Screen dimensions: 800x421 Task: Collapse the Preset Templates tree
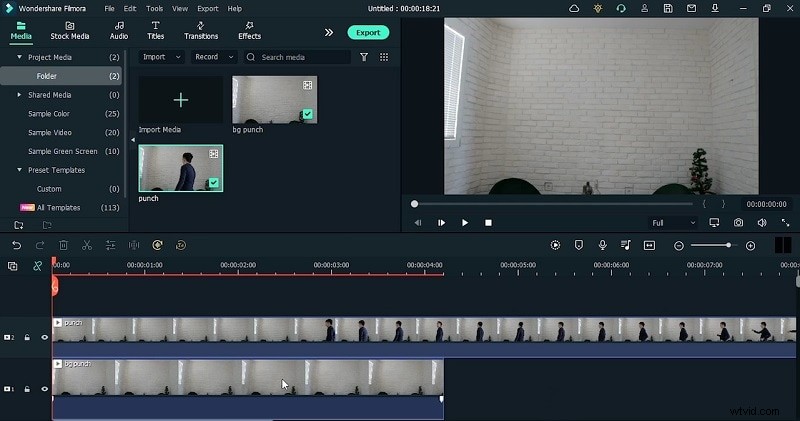[19, 170]
